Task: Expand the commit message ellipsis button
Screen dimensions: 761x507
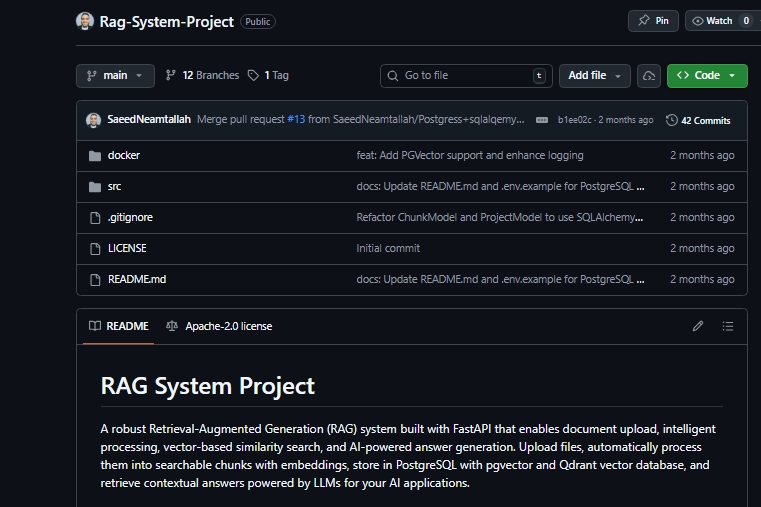Action: (x=542, y=120)
